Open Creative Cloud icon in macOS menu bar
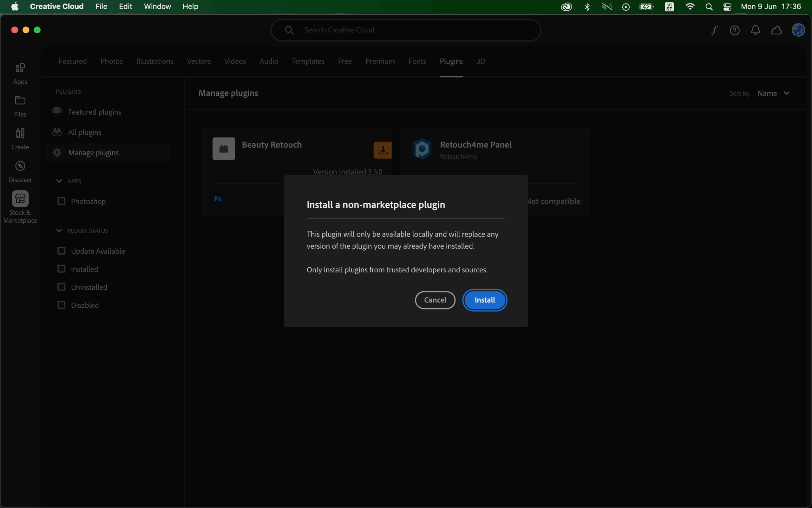The width and height of the screenshot is (812, 508). [x=566, y=7]
